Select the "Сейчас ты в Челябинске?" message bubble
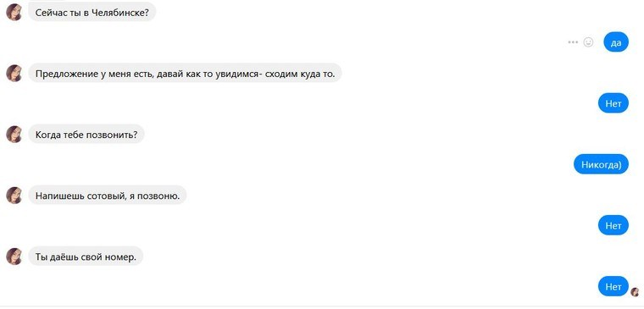This screenshot has width=644, height=309. pos(92,13)
